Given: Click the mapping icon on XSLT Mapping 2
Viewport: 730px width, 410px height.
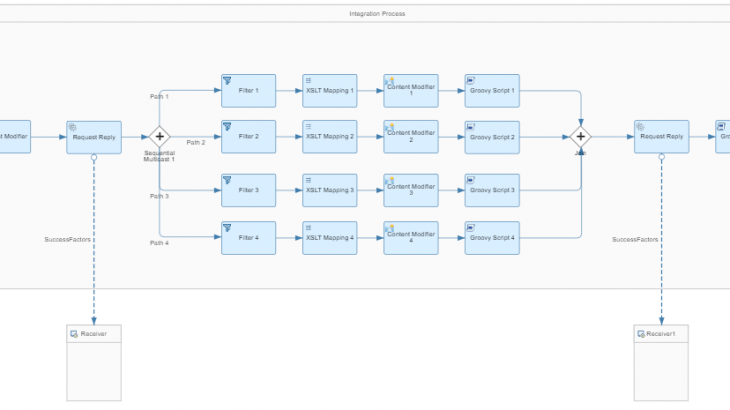Looking at the screenshot, I should [x=308, y=127].
